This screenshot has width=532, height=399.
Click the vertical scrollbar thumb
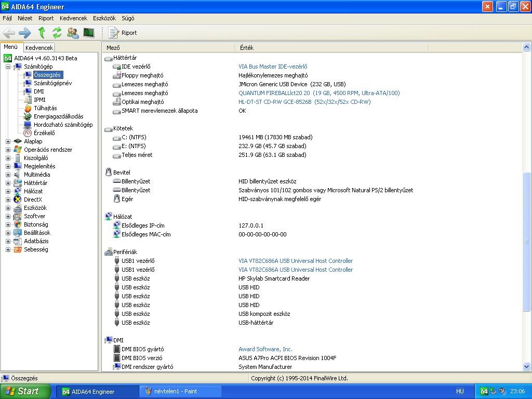point(527,242)
